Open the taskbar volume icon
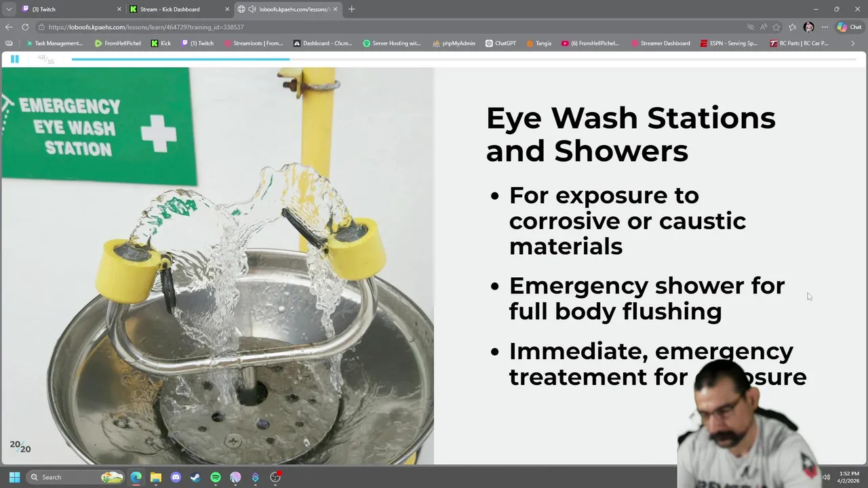Viewport: 868px width, 488px height. point(826,477)
